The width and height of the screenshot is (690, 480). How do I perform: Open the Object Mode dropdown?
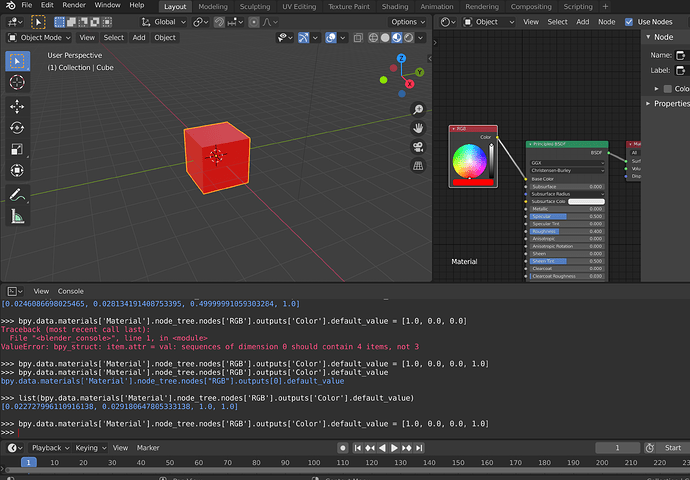(x=40, y=38)
